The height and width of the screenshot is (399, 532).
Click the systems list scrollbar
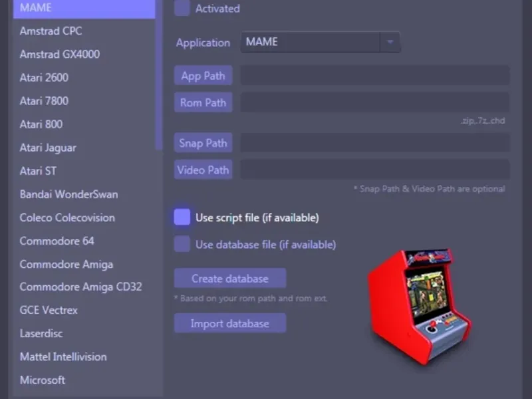pyautogui.click(x=159, y=74)
